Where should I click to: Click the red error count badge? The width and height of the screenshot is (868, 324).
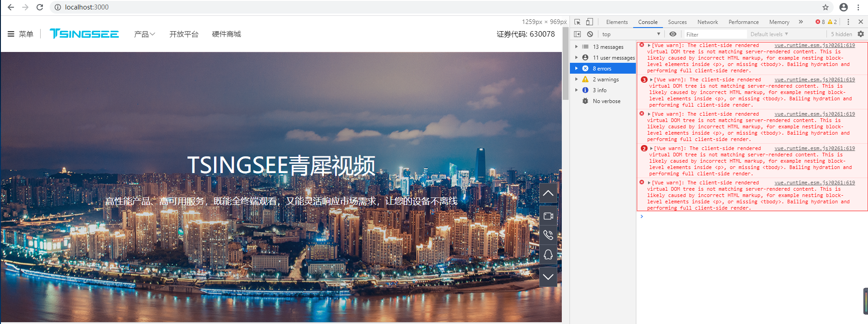820,22
